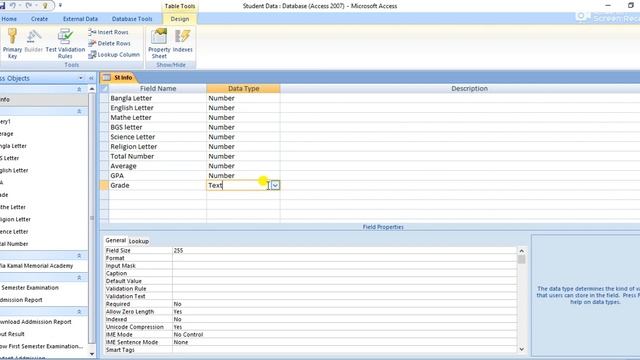Click Insert Rows in the ribbon

click(109, 32)
